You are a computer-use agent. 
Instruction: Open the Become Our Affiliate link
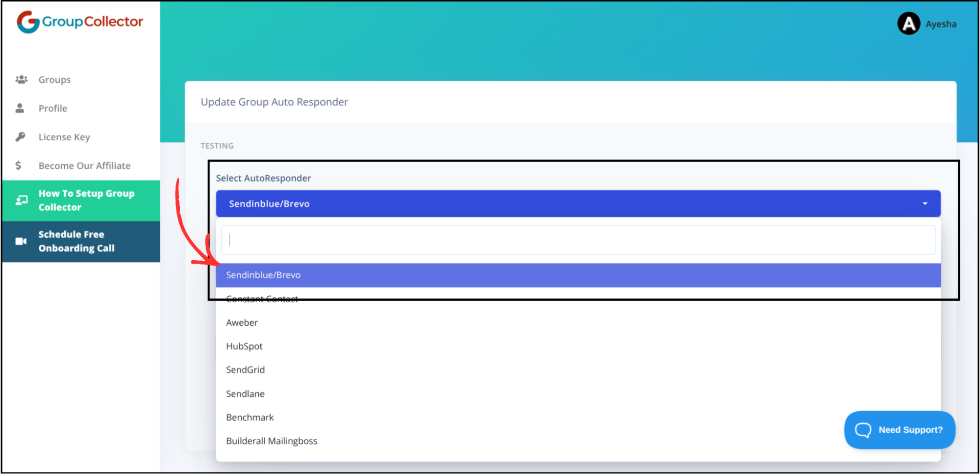click(x=84, y=165)
